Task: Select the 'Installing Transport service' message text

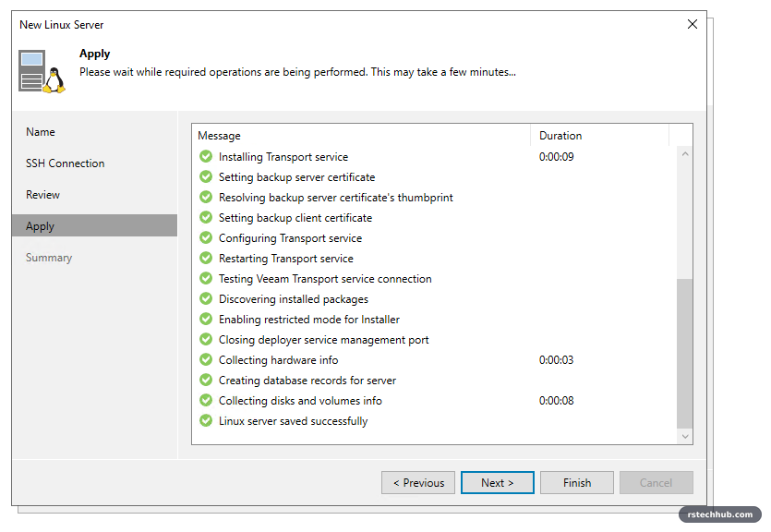Action: (283, 157)
